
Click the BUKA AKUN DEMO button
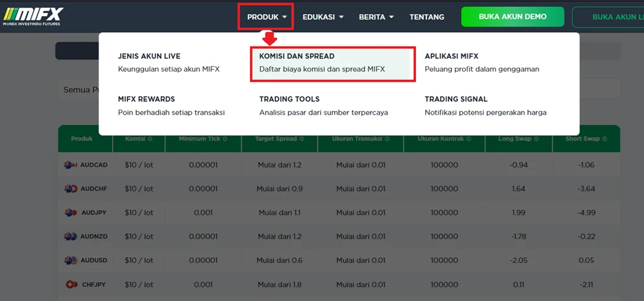point(513,17)
